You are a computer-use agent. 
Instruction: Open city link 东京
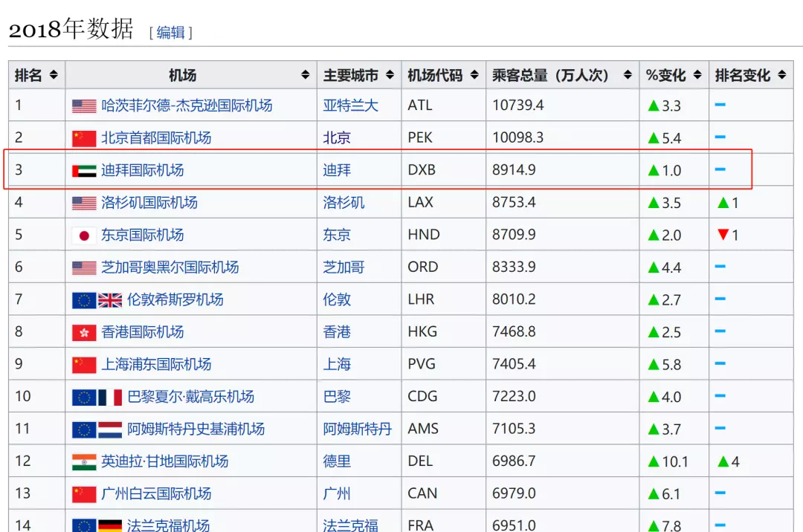[337, 235]
